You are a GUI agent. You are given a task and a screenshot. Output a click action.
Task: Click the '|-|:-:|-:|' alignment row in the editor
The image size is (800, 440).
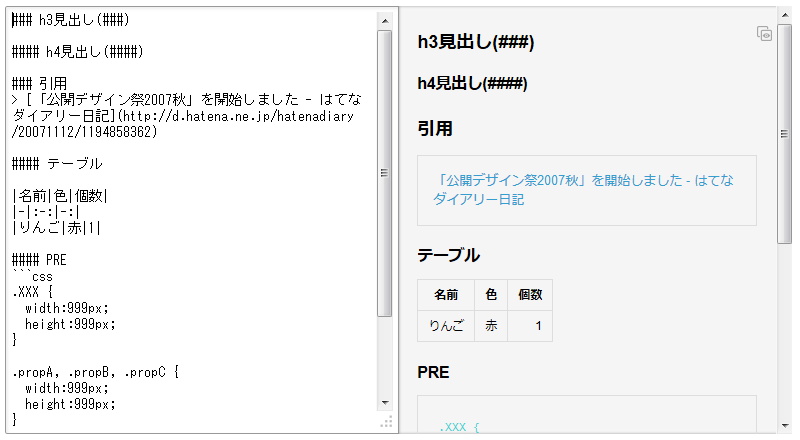[x=45, y=211]
